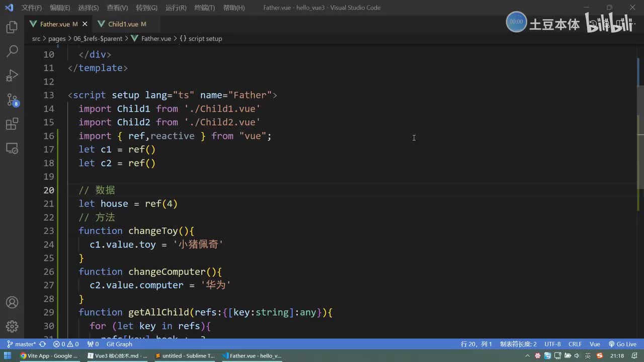
Task: Click the ports forwarded indicator showing 0
Action: 93,344
